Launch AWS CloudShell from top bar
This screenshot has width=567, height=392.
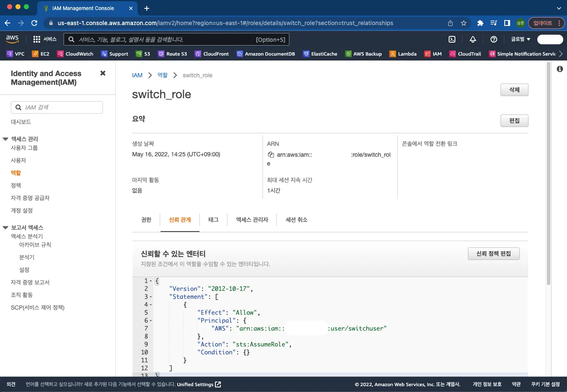(x=452, y=39)
